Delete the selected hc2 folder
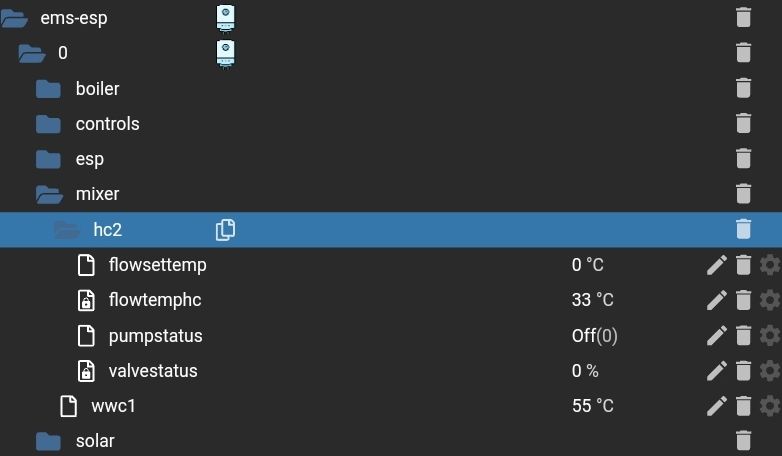782x456 pixels. pyautogui.click(x=743, y=229)
